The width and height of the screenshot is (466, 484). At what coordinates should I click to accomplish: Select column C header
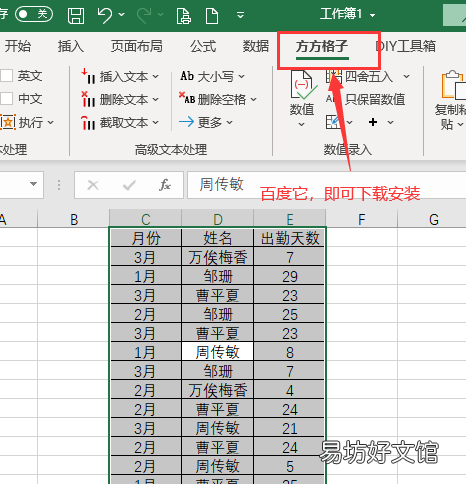146,219
